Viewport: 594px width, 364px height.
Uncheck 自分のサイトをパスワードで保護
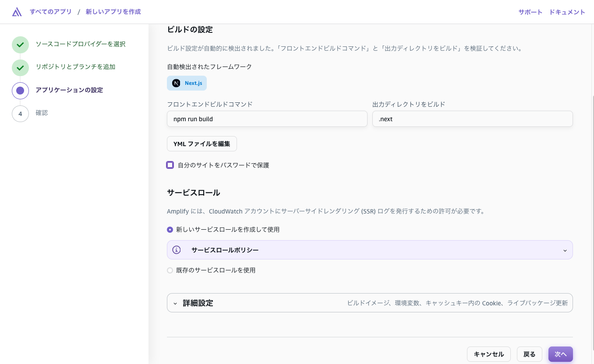[170, 165]
